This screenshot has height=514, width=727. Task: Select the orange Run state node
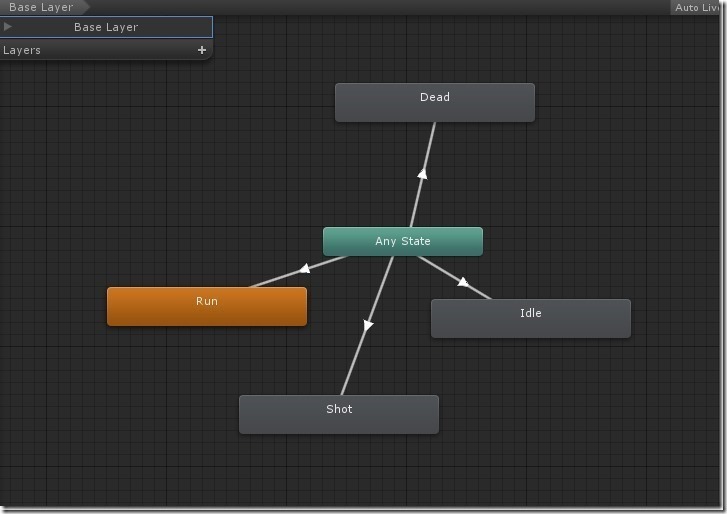207,306
